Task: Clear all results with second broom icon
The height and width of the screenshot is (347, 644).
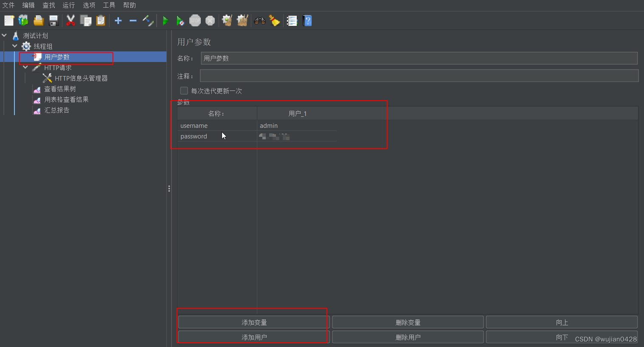Action: pyautogui.click(x=242, y=20)
